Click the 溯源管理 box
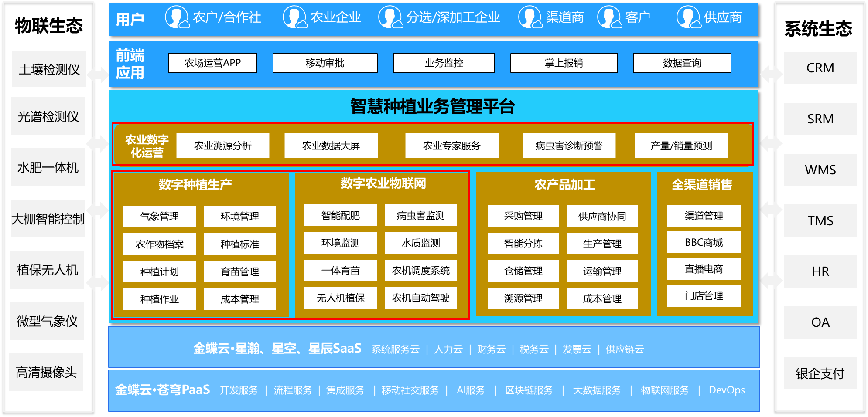This screenshot has height=417, width=868. [523, 298]
